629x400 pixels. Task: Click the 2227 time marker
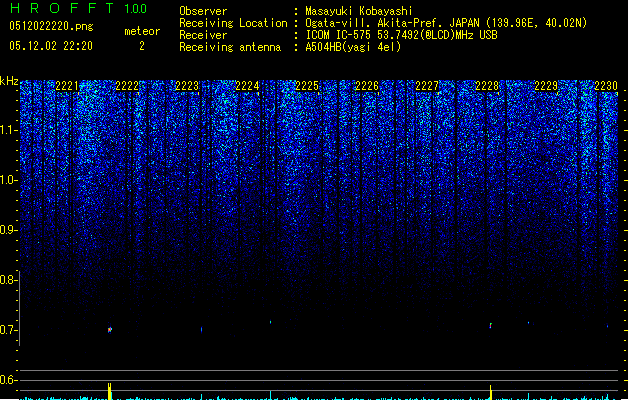427,86
